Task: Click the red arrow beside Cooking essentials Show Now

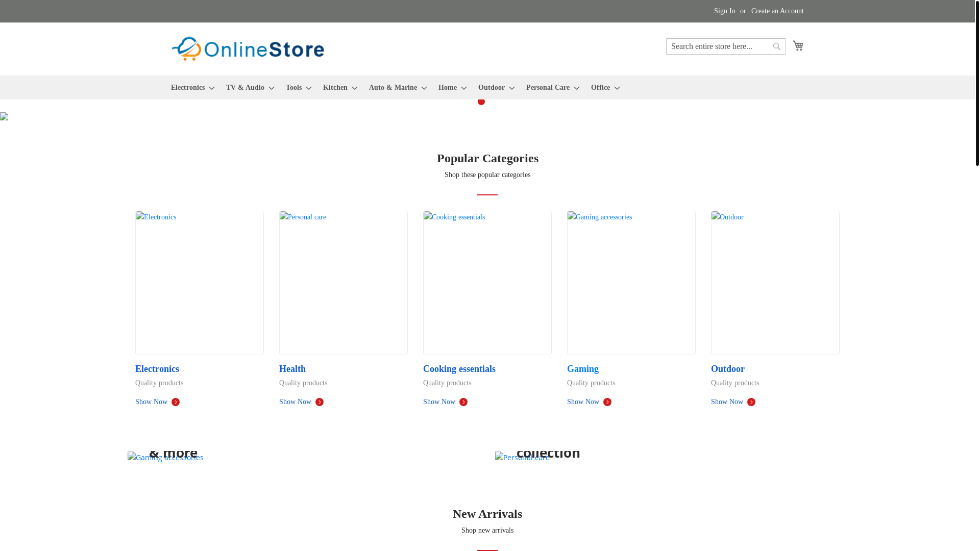Action: [463, 402]
